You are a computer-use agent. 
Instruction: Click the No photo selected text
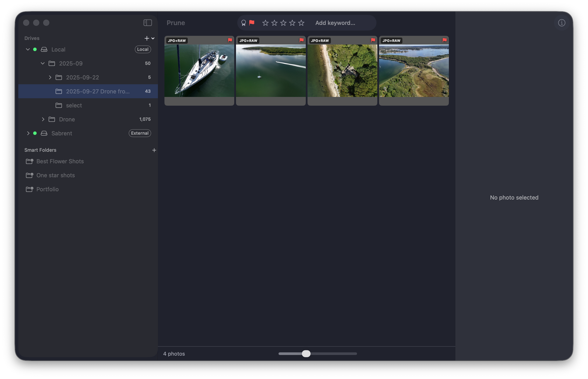click(514, 197)
